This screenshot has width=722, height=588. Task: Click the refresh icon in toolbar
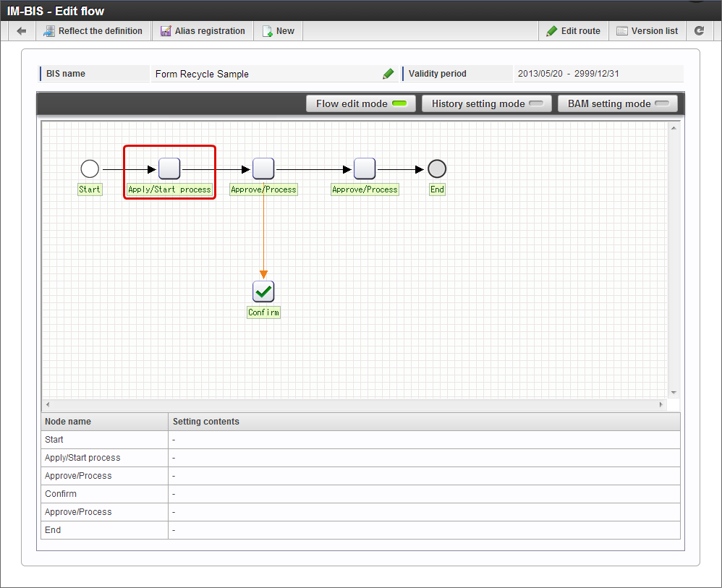tap(699, 31)
